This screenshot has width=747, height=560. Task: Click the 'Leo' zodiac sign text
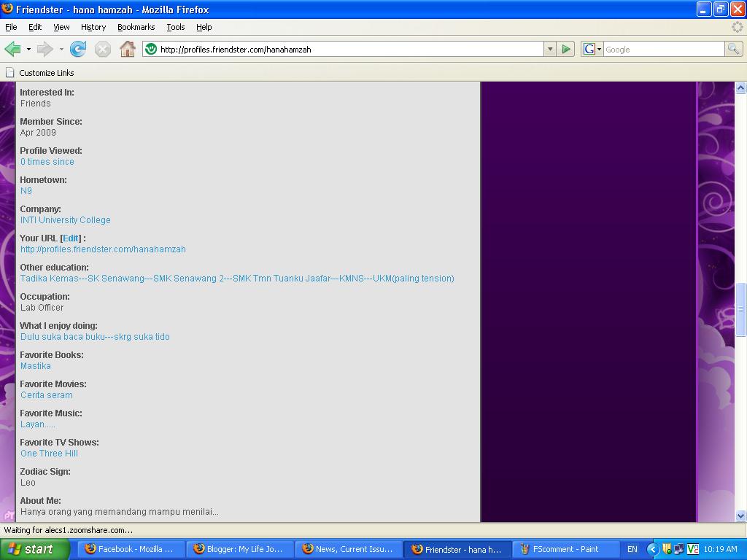tap(28, 483)
